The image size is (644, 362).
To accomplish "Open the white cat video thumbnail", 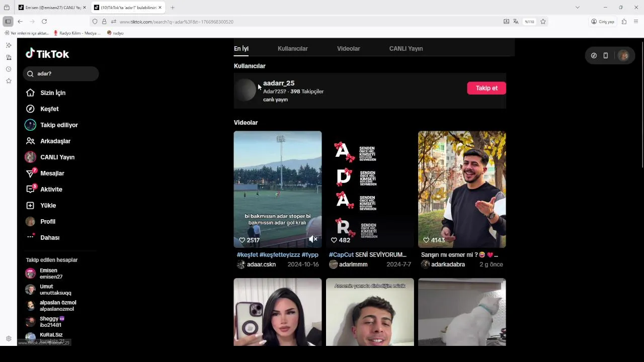I will click(x=462, y=312).
